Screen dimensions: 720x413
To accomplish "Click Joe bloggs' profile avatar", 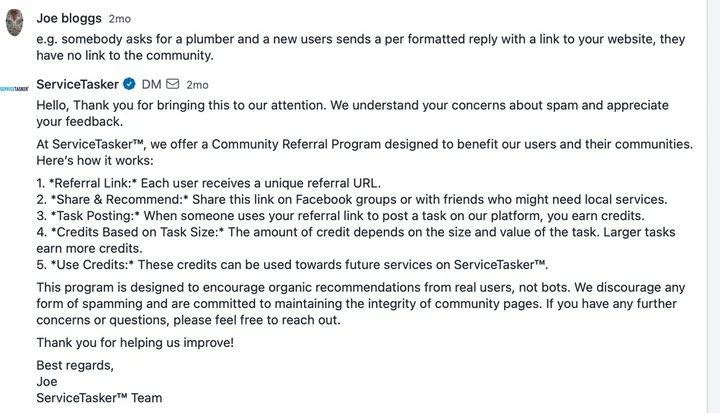I will click(14, 23).
